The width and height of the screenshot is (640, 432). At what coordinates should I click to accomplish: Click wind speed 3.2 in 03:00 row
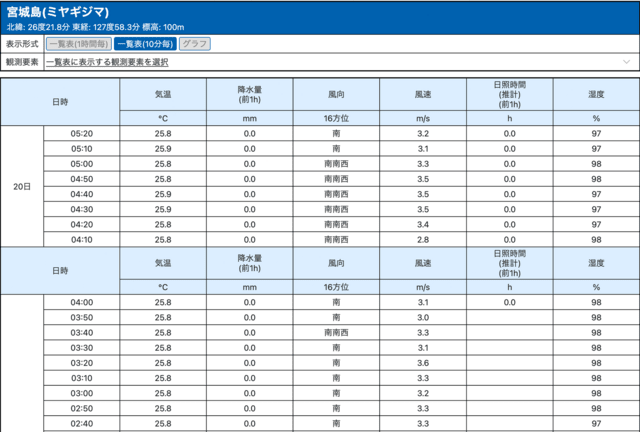(x=423, y=393)
